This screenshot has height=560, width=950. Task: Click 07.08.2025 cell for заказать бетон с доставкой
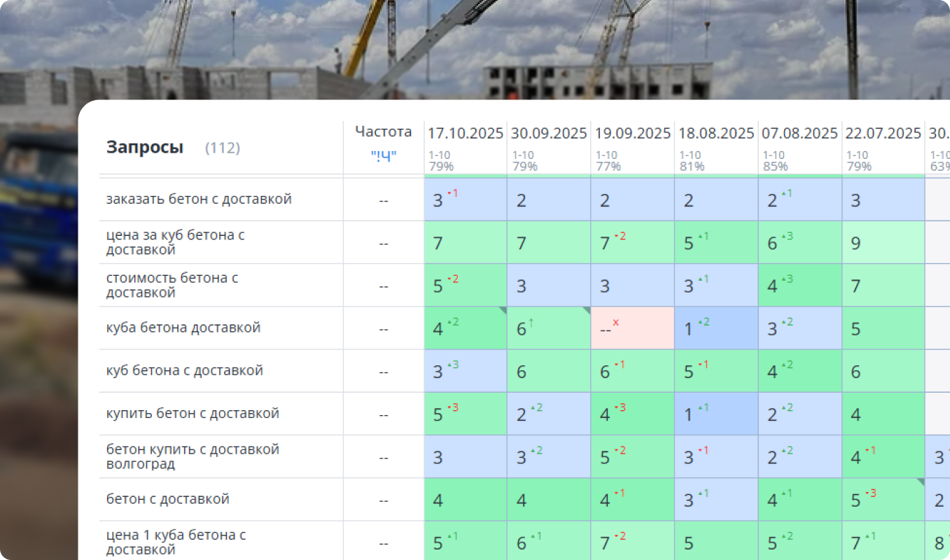tap(800, 199)
